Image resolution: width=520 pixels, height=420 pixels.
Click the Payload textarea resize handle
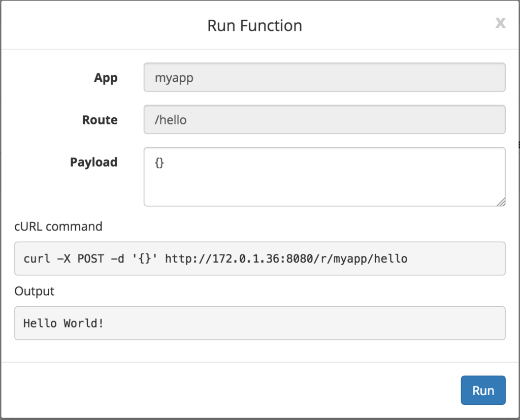[x=501, y=202]
